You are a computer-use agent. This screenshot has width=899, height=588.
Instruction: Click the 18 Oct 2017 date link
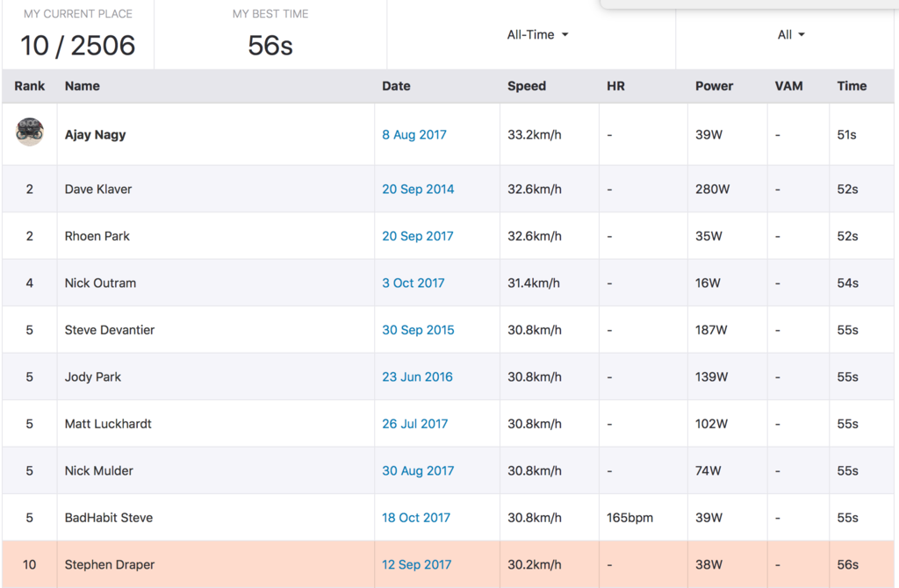coord(414,518)
